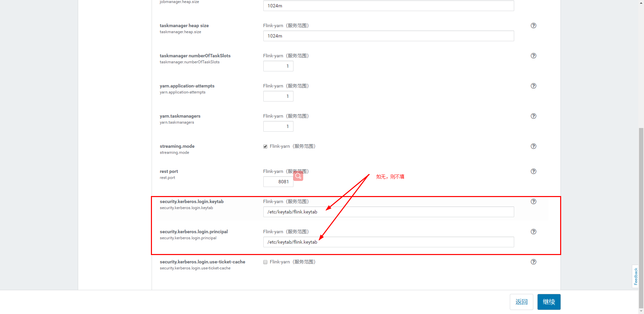Click the magnifier icon near rest port
This screenshot has width=644, height=314.
tap(298, 176)
